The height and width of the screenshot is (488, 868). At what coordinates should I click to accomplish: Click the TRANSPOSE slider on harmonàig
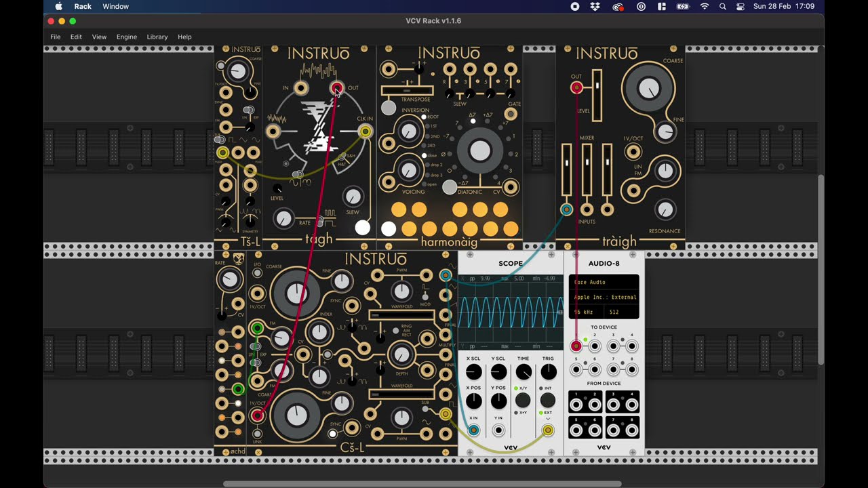tap(407, 91)
